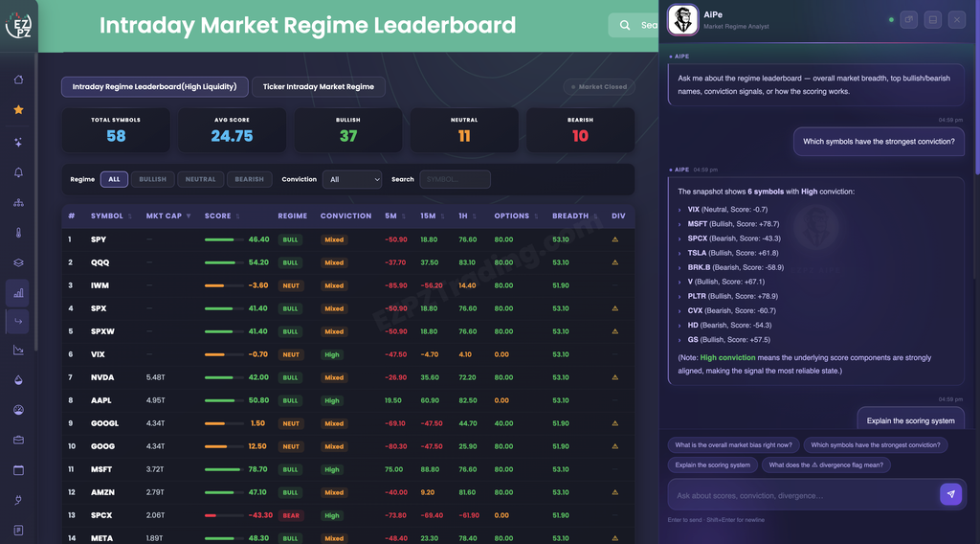
Task: Open the hierarchy tree icon in the sidebar
Action: click(19, 203)
